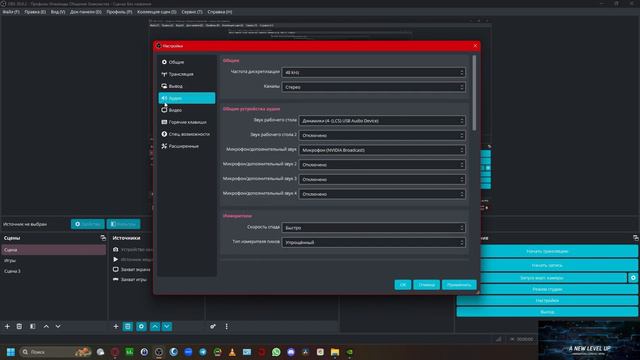640x360 pixels.
Task: Open source properties gear icon
Action: coord(141,326)
